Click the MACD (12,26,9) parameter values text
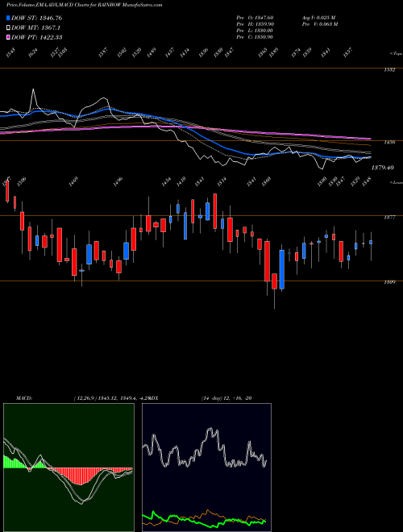Viewport: 403px width, 532px height. (112, 398)
